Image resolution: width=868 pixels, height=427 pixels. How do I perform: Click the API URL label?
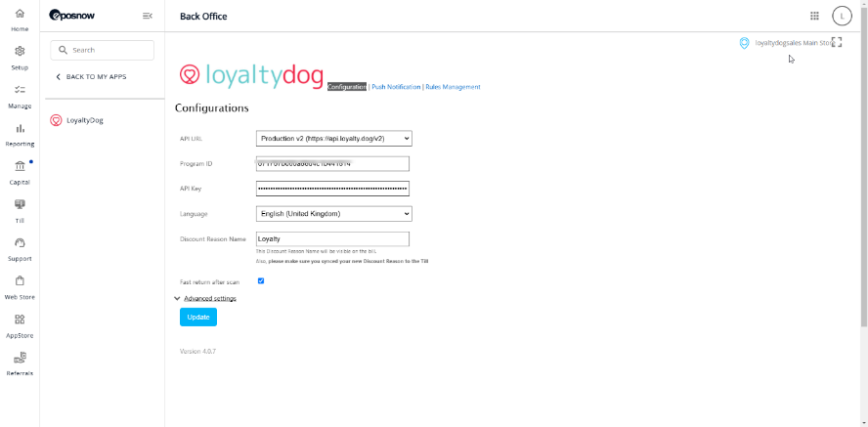(191, 139)
